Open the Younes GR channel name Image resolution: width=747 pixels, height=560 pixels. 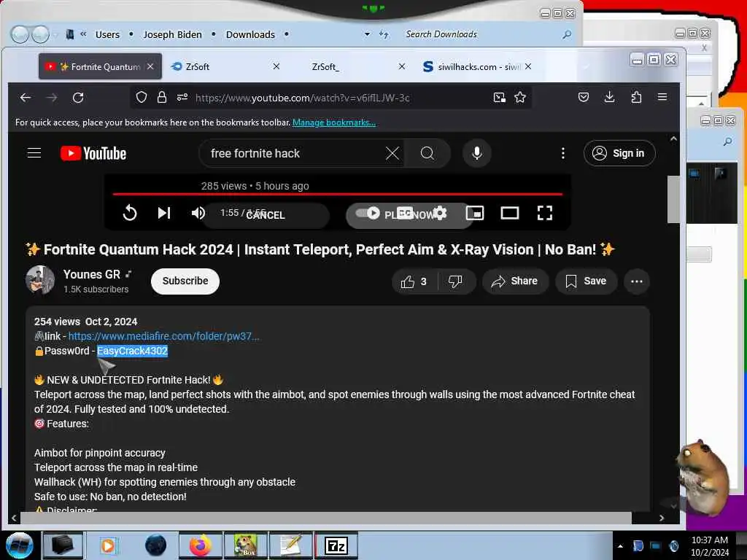[x=92, y=275]
